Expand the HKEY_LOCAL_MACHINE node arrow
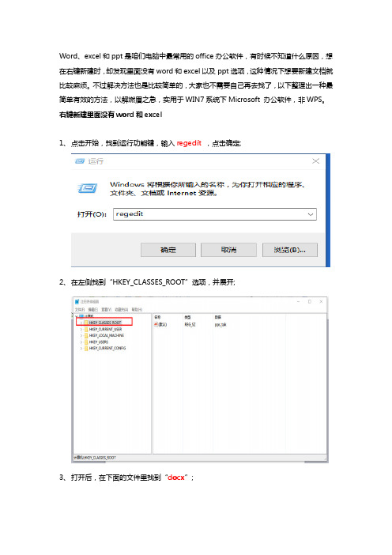Viewport: 392px width, 555px height. pos(81,335)
